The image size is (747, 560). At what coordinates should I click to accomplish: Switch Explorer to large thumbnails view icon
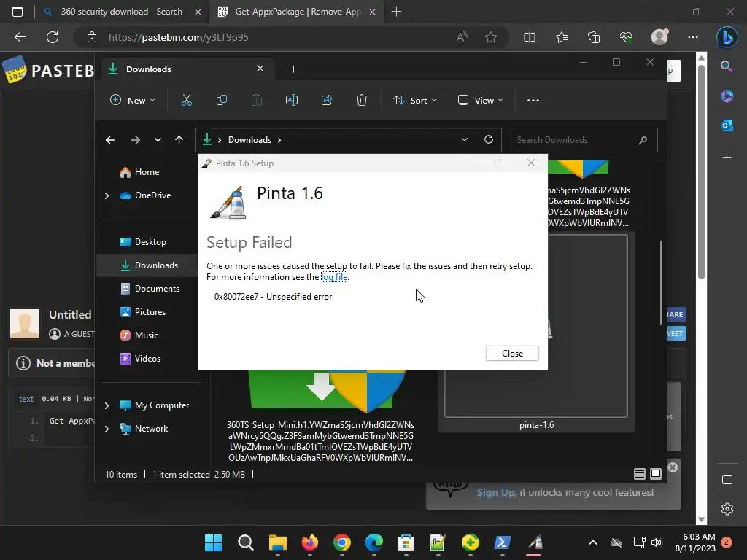tap(656, 474)
